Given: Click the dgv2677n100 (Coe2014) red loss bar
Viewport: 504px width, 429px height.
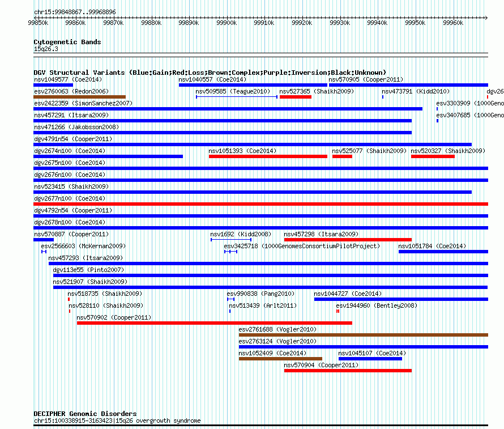Looking at the screenshot, I should point(260,204).
